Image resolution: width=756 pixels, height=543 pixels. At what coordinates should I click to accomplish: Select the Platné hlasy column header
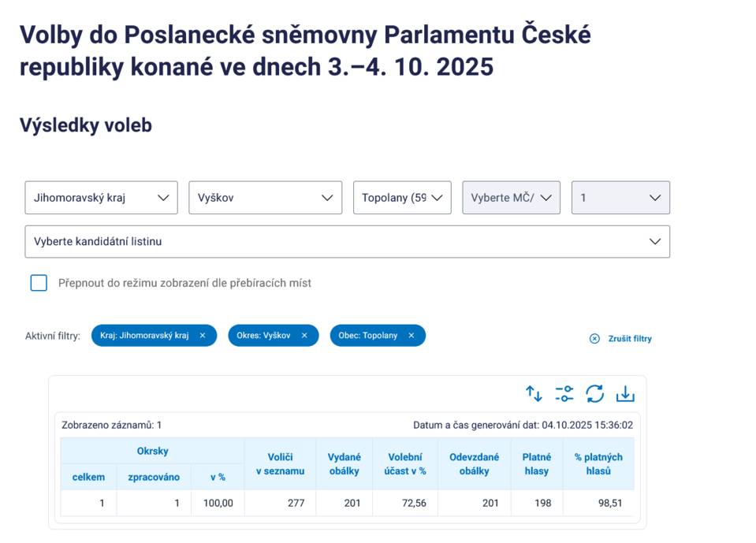click(537, 464)
